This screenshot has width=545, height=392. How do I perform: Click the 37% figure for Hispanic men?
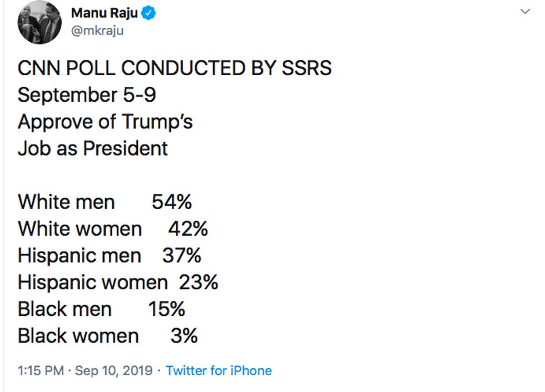tap(182, 255)
